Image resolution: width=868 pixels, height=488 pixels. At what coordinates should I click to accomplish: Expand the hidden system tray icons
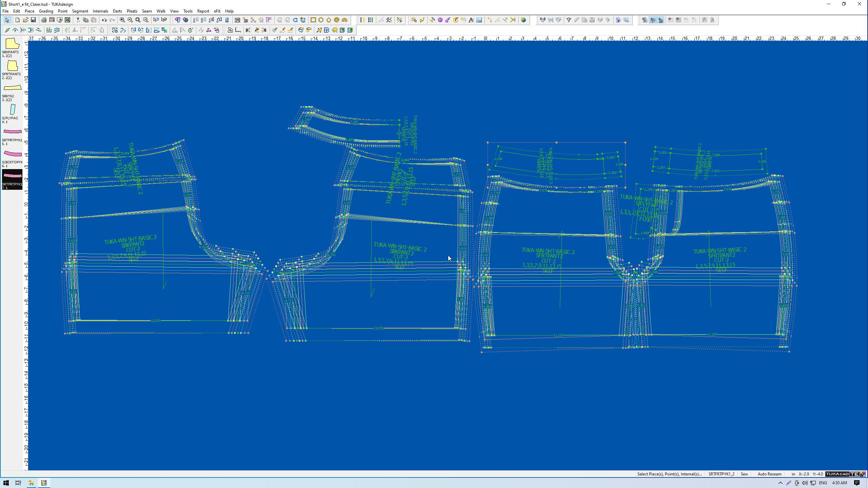pos(781,483)
